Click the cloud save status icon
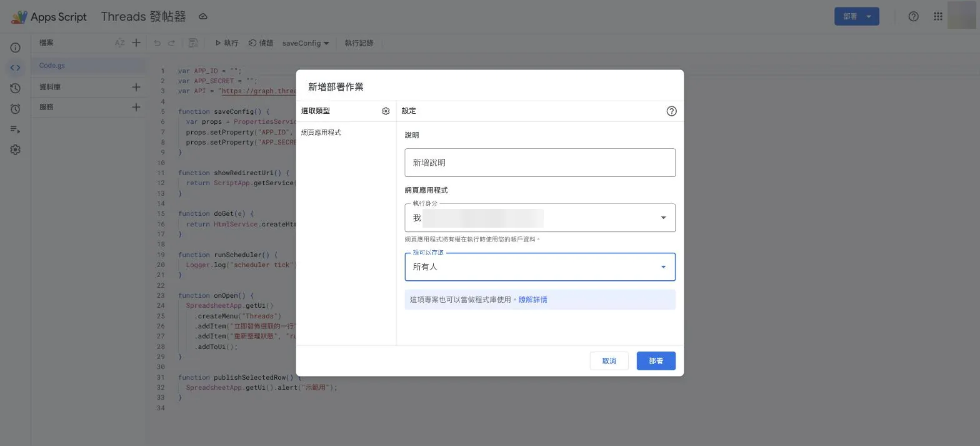Image resolution: width=980 pixels, height=446 pixels. click(x=203, y=17)
